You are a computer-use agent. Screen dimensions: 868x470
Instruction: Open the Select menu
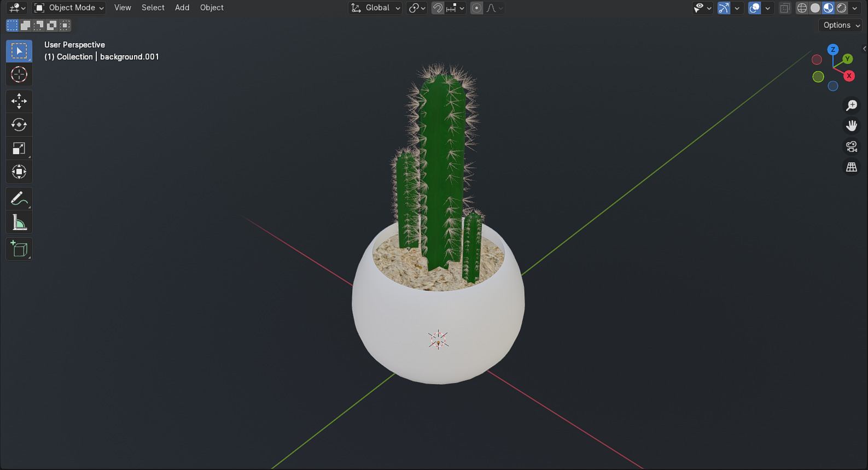[153, 8]
